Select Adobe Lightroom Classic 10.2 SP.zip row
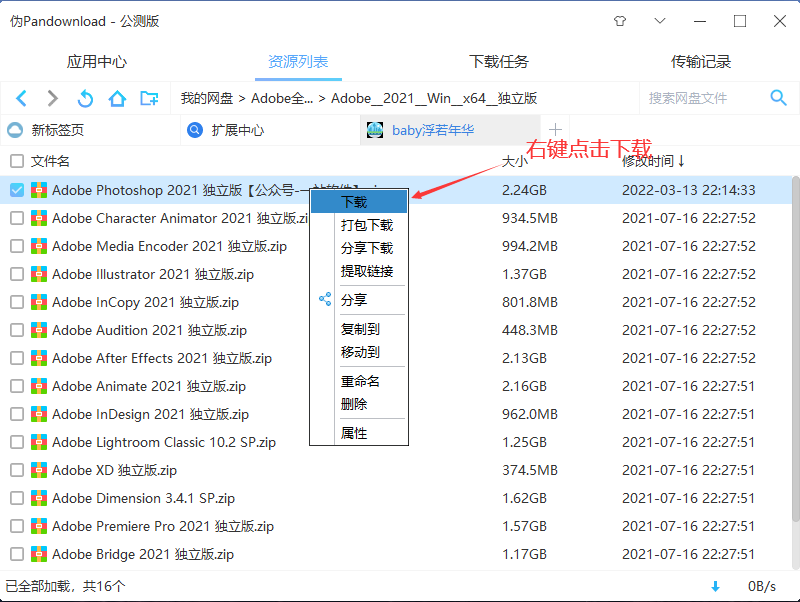Screen dimensions: 800x602 tap(396, 442)
